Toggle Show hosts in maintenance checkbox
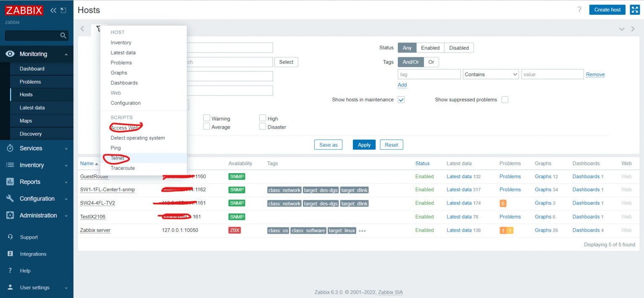The image size is (644, 298). pos(401,100)
